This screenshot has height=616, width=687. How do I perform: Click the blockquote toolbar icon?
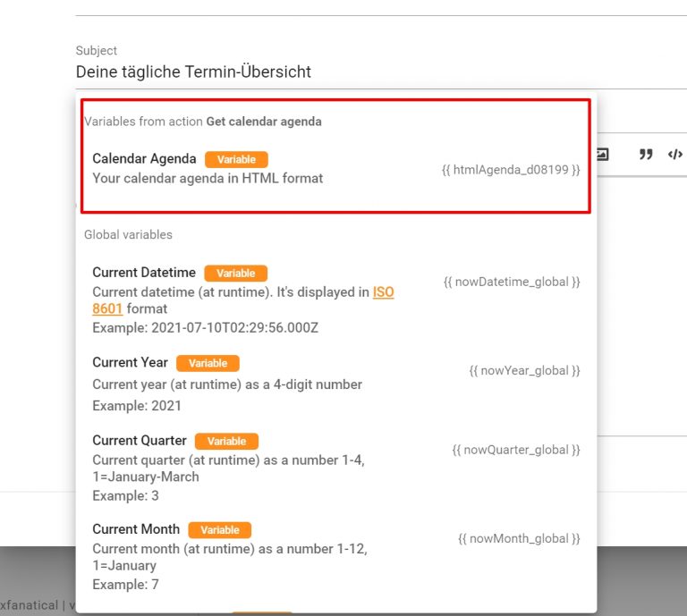(645, 154)
